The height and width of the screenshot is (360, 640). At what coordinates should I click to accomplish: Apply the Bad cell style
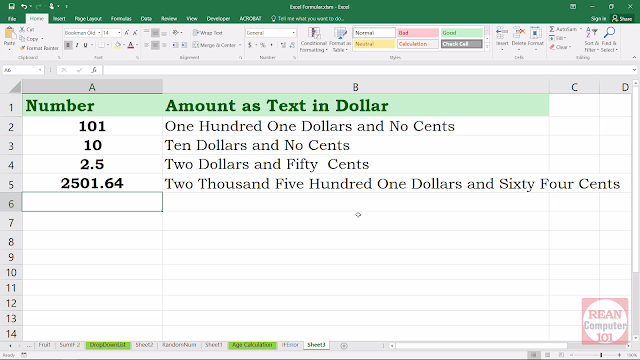pyautogui.click(x=418, y=33)
